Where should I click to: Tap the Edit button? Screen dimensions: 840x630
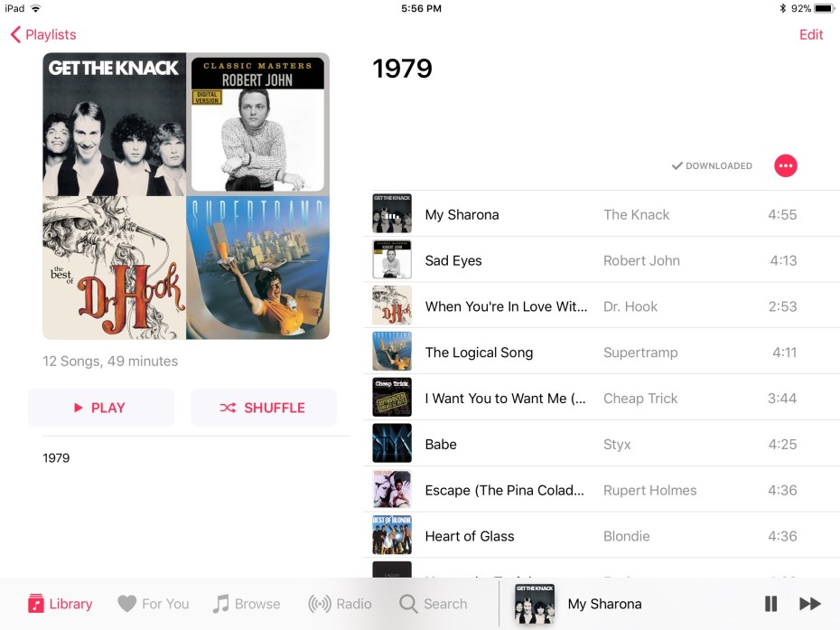(811, 34)
